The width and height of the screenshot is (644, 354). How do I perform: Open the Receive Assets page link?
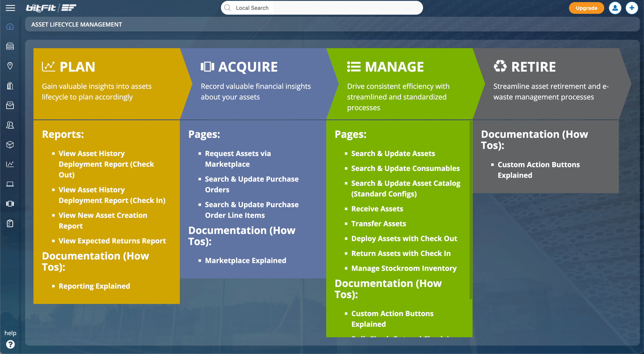tap(377, 209)
